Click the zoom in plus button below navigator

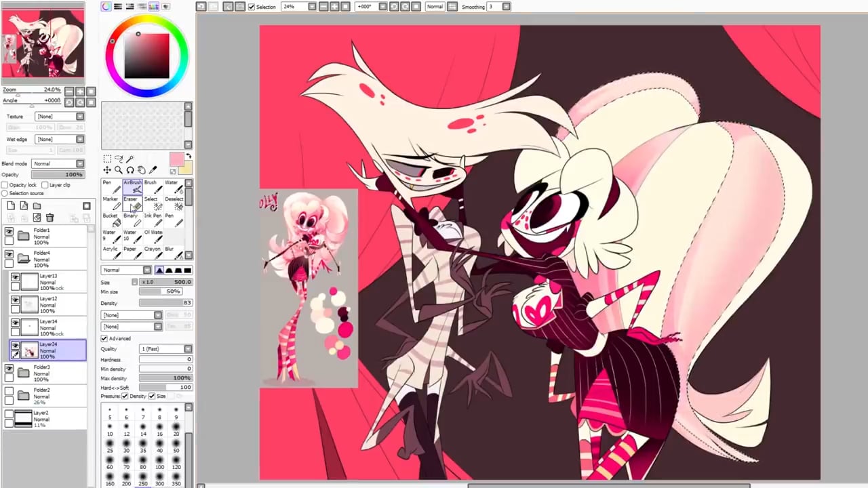pyautogui.click(x=80, y=91)
